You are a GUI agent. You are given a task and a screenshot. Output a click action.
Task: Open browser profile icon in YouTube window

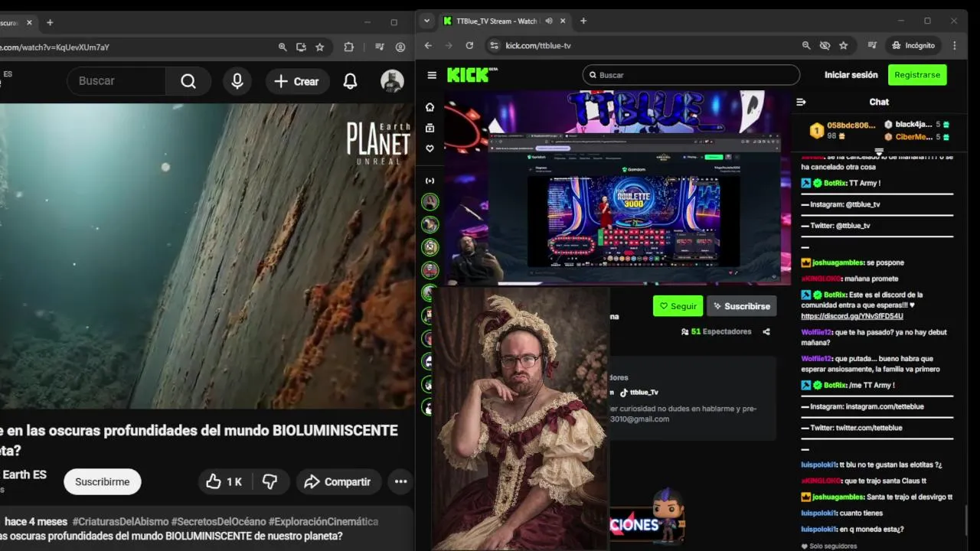[400, 47]
